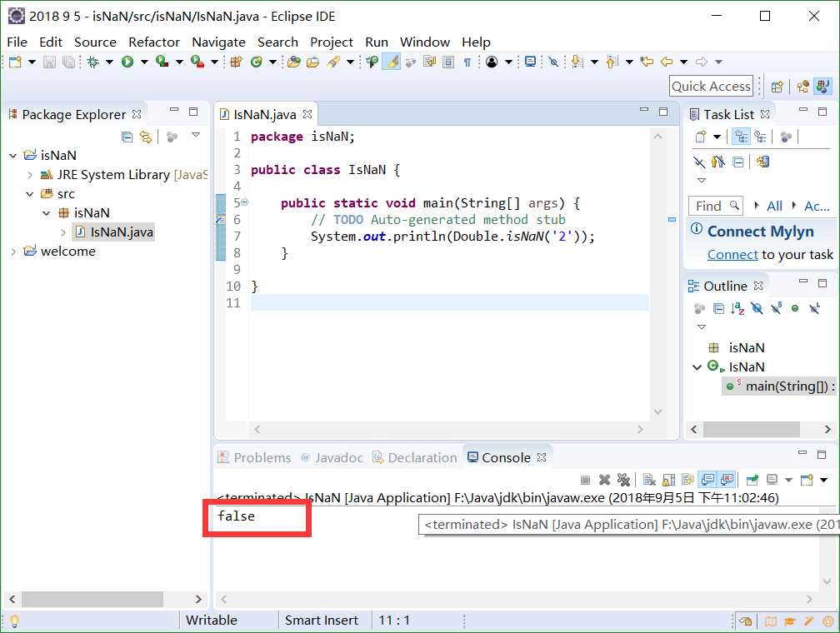Click Synchronize Changed icon in Task List
840x633 pixels.
click(763, 162)
